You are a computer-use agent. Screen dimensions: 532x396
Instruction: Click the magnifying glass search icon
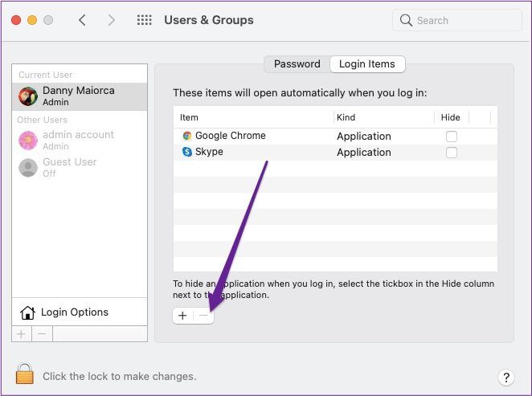406,20
